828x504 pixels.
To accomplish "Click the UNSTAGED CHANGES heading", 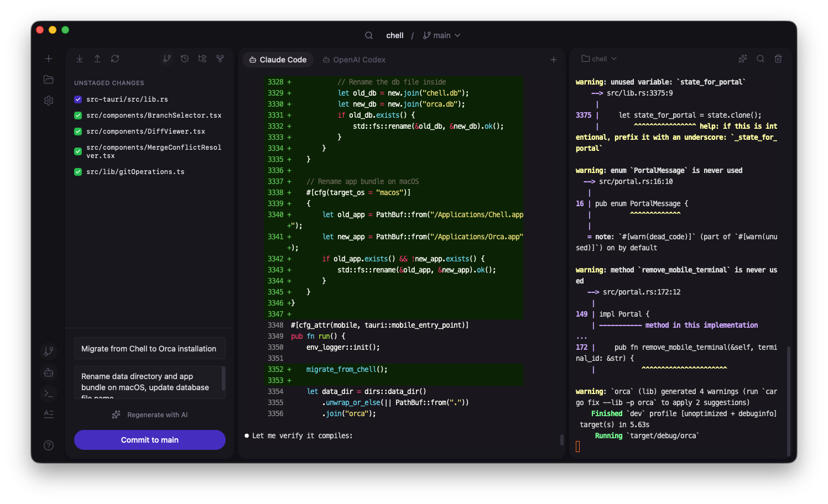I will [x=109, y=83].
